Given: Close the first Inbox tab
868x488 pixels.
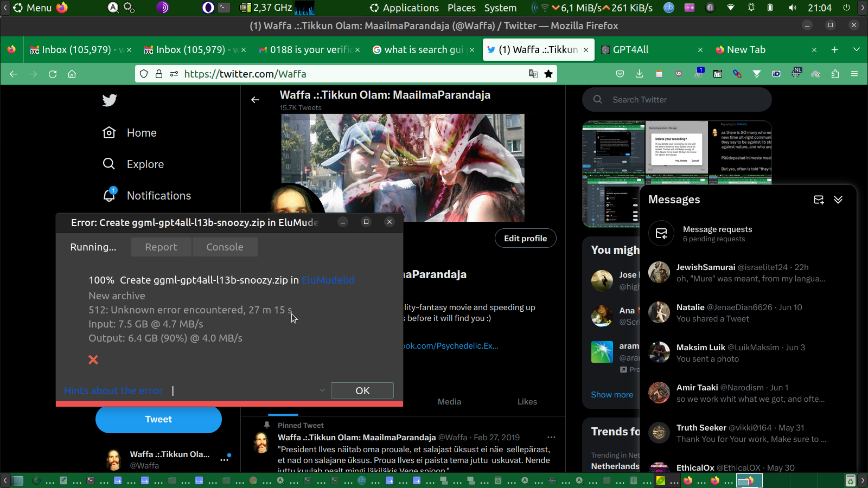Looking at the screenshot, I should click(129, 50).
